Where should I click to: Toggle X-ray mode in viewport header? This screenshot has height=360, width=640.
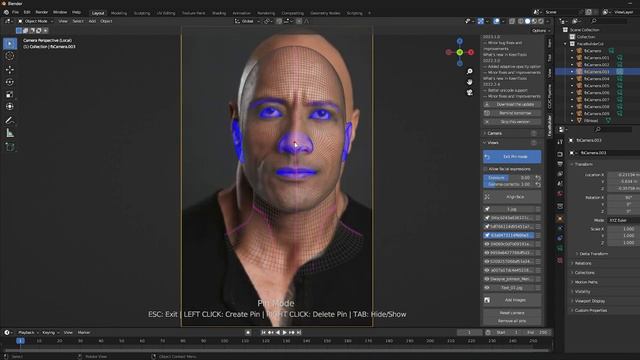tap(512, 21)
